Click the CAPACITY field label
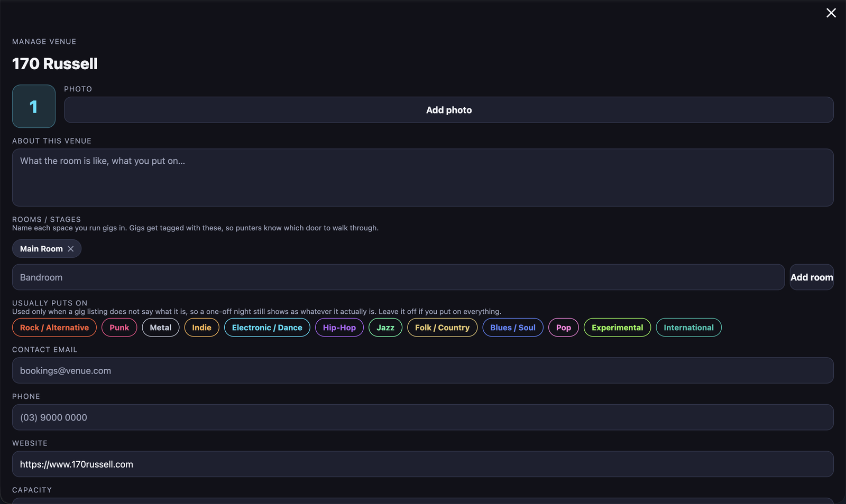The width and height of the screenshot is (846, 504). (32, 490)
